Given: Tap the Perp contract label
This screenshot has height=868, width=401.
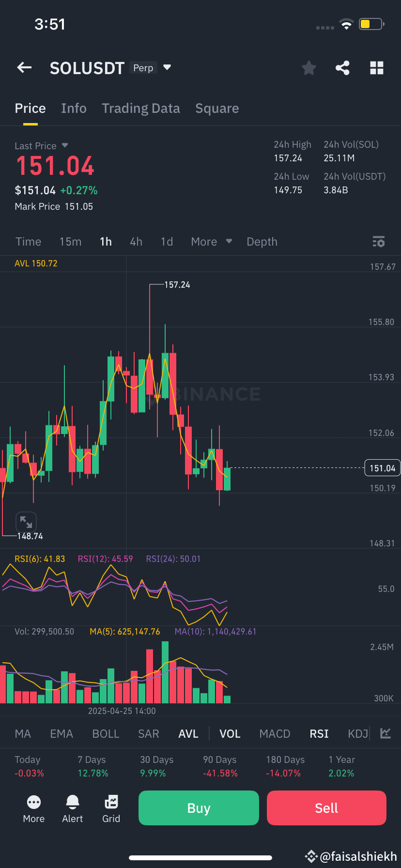Looking at the screenshot, I should click(143, 68).
